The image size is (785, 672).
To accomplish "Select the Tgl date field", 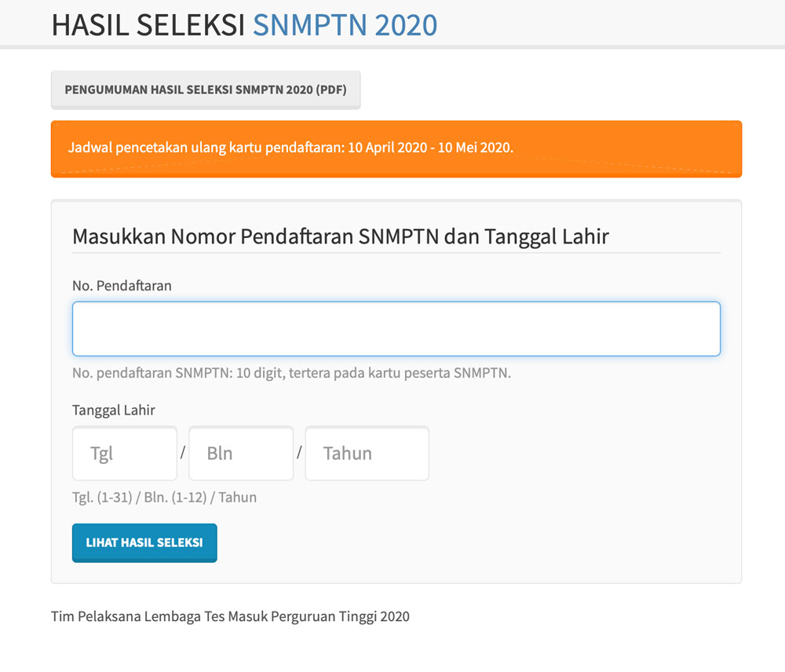I will point(124,453).
